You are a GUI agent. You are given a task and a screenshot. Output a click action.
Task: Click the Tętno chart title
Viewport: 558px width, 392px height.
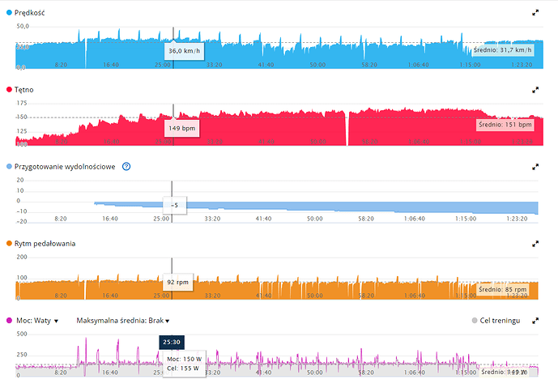coord(23,90)
